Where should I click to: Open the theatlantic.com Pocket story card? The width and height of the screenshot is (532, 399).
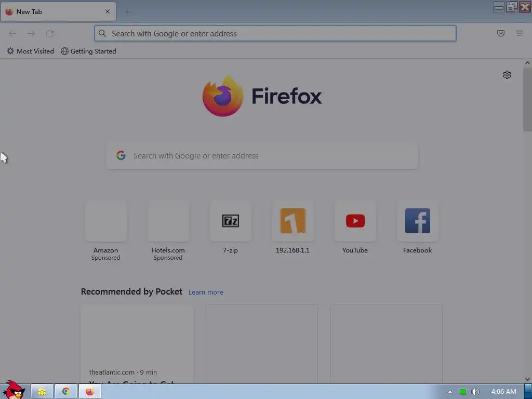pos(137,344)
